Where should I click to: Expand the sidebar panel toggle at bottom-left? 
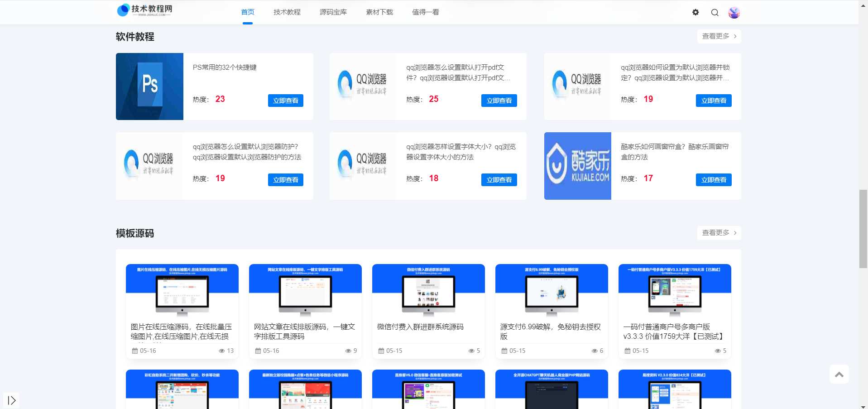(x=12, y=400)
